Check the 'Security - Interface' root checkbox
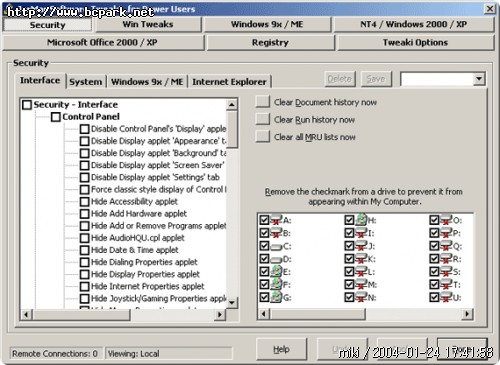The image size is (500, 365). pos(27,105)
